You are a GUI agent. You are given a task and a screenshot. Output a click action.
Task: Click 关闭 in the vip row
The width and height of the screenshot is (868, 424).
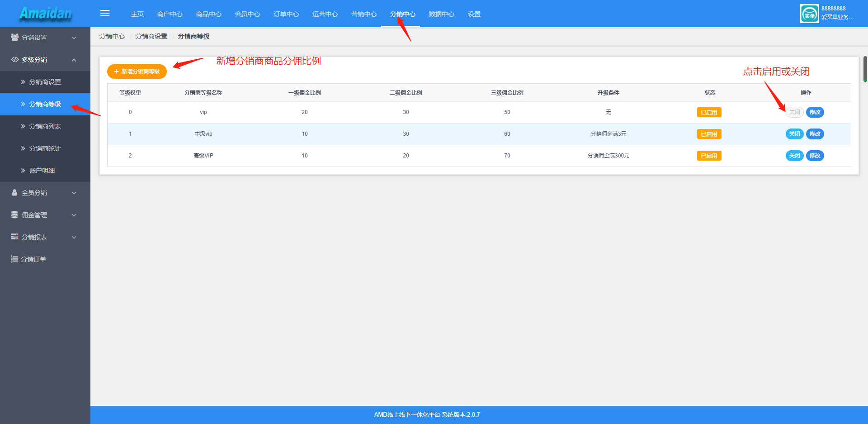tap(794, 112)
